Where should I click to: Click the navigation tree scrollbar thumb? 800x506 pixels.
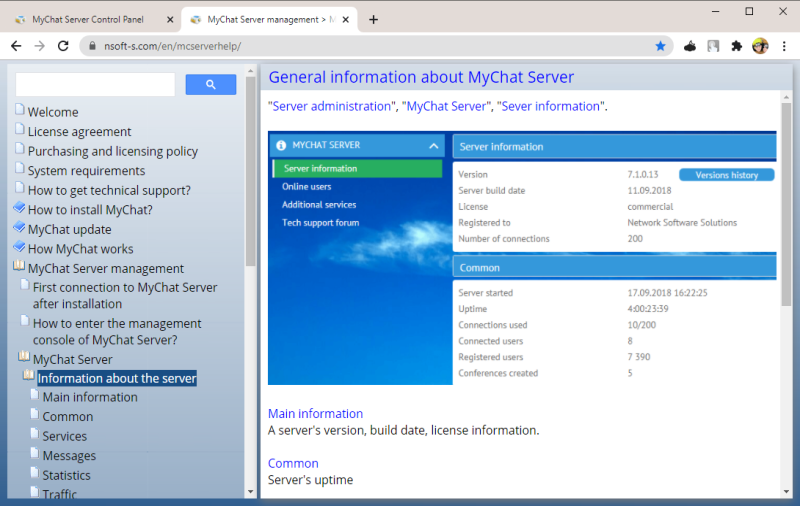[x=251, y=171]
